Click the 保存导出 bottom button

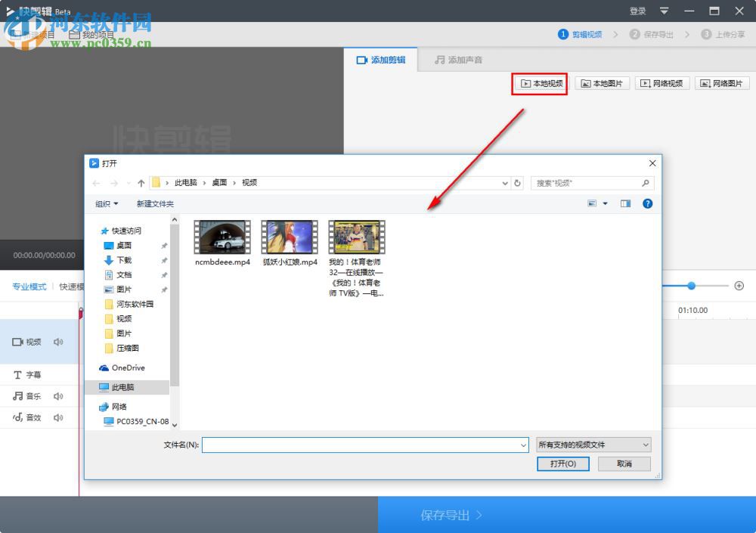click(x=567, y=515)
